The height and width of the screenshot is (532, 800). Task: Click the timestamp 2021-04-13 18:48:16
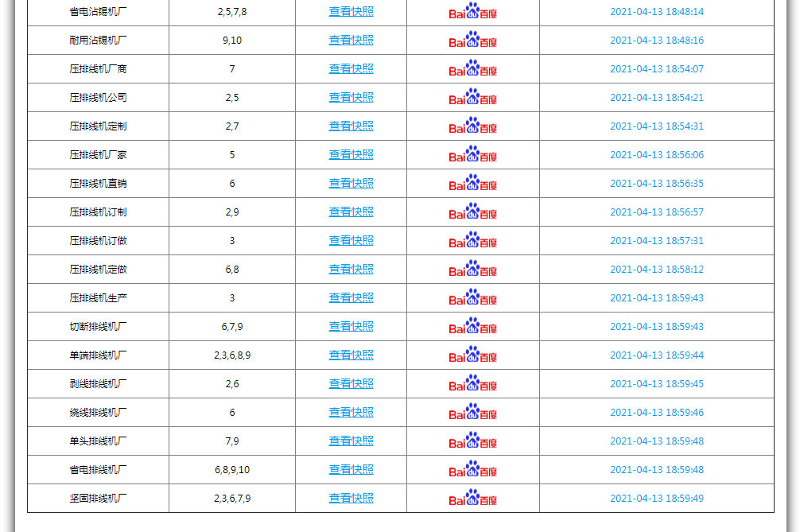tap(657, 40)
